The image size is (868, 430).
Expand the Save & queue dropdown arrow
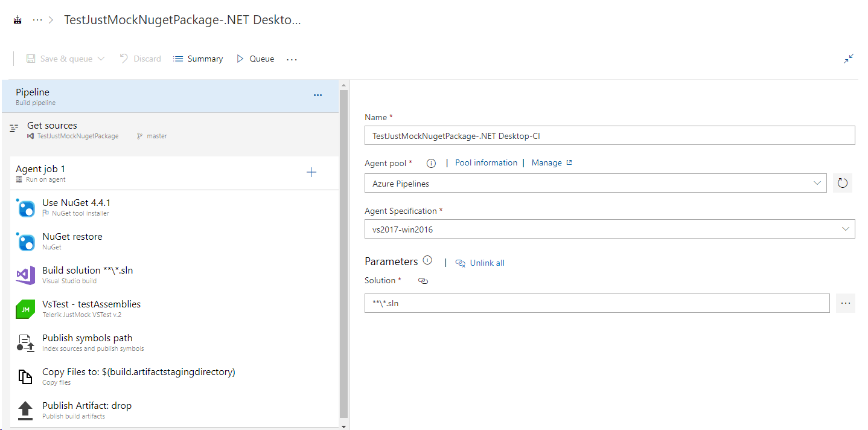click(x=101, y=59)
